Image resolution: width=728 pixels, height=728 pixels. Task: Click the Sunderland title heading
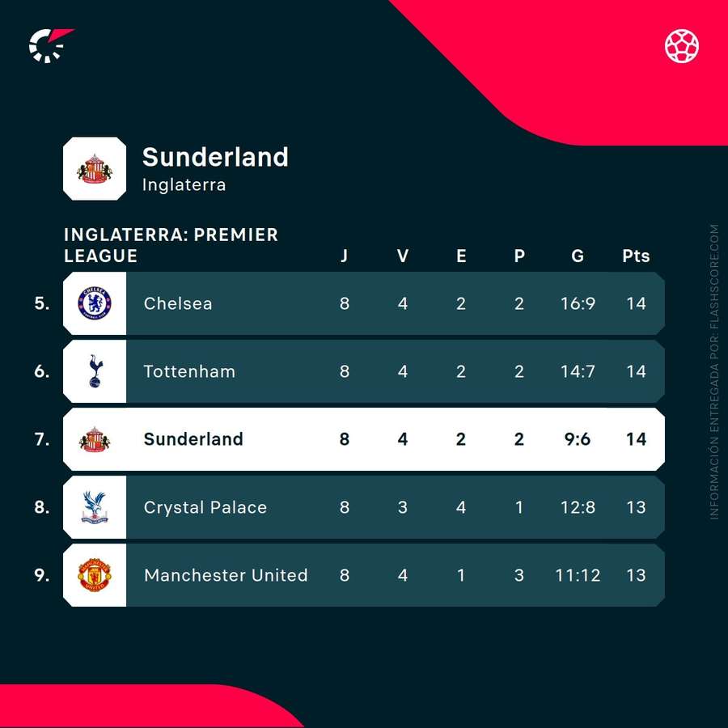[x=215, y=156]
